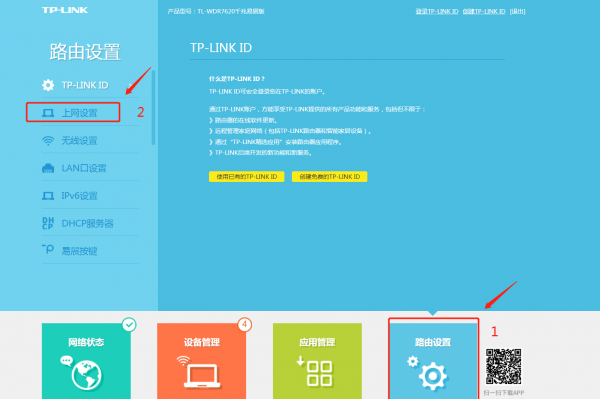Click the LAN口设置 port icon
The height and width of the screenshot is (399, 600).
click(48, 168)
